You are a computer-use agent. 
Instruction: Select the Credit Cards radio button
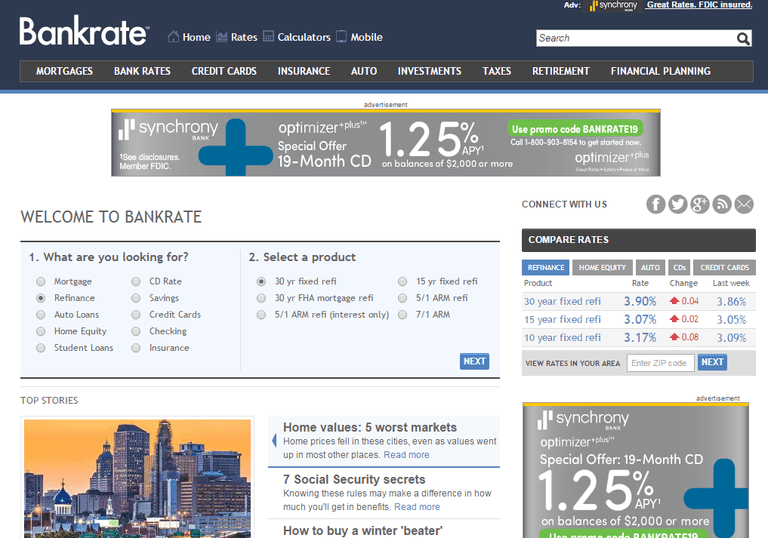click(x=136, y=315)
